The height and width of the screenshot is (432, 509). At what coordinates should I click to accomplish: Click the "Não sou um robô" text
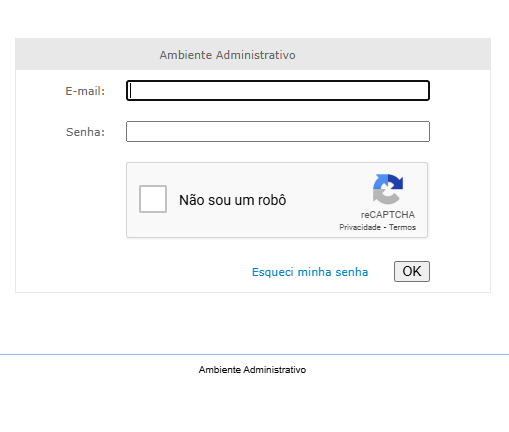[x=233, y=200]
